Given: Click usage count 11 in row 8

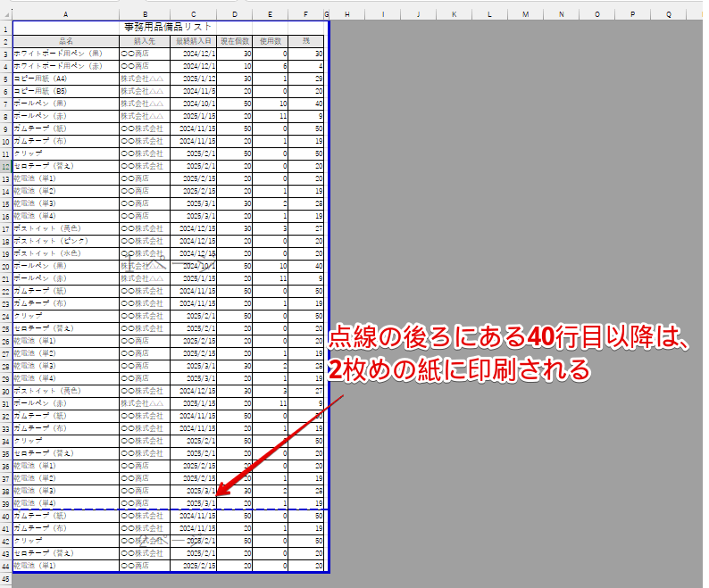Looking at the screenshot, I should (x=270, y=116).
